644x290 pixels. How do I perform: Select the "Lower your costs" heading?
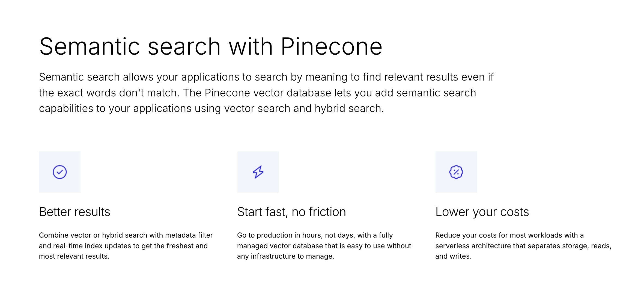coord(482,212)
